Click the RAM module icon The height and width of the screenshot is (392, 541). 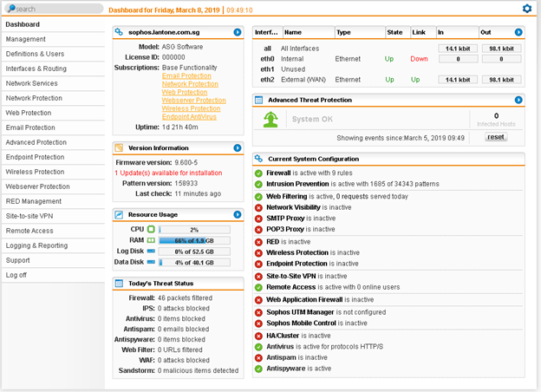tap(151, 240)
